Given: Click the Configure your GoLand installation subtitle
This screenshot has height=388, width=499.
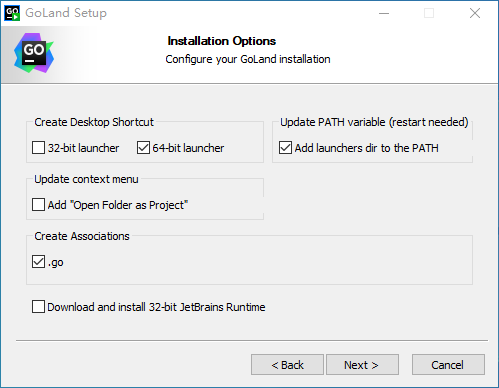Looking at the screenshot, I should [x=248, y=59].
